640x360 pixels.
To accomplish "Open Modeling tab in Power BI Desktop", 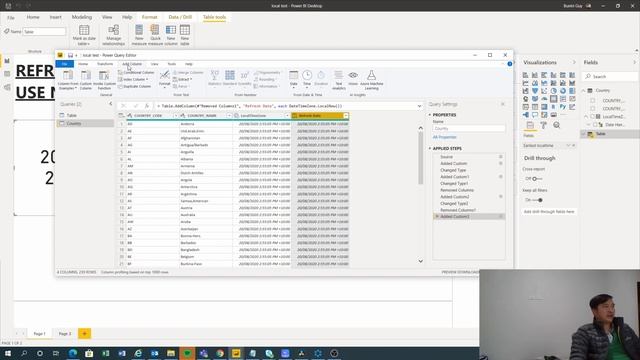I will (82, 17).
